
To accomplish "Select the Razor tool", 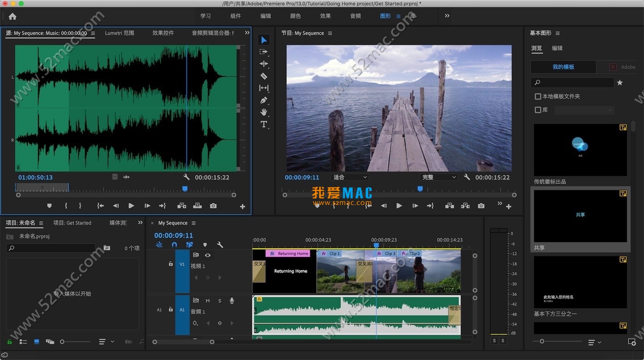I will 264,76.
